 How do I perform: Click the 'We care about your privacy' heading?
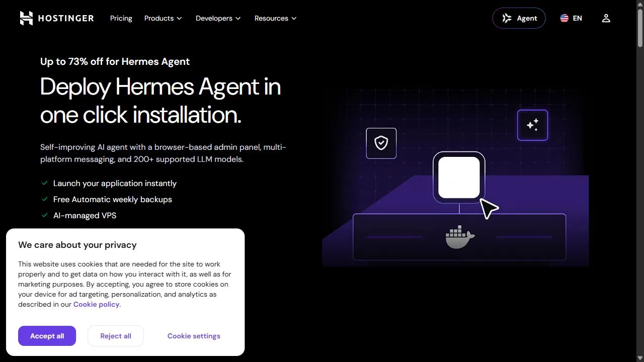[x=77, y=245]
